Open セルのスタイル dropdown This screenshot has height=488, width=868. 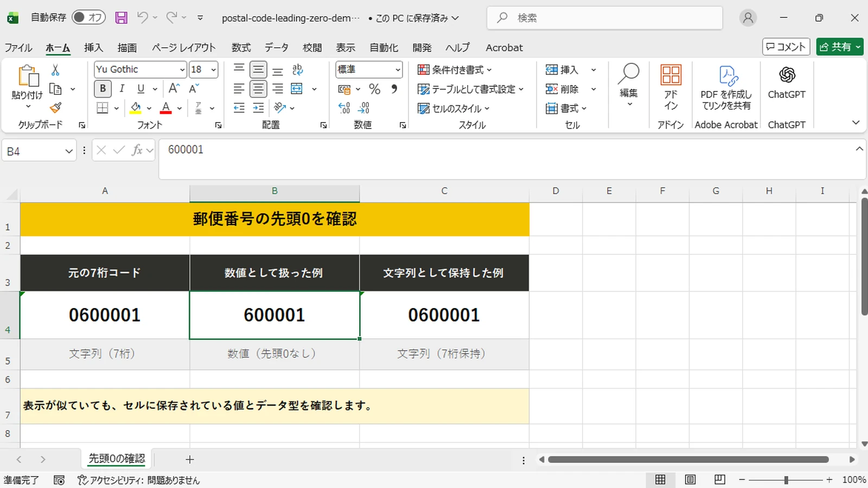[454, 108]
